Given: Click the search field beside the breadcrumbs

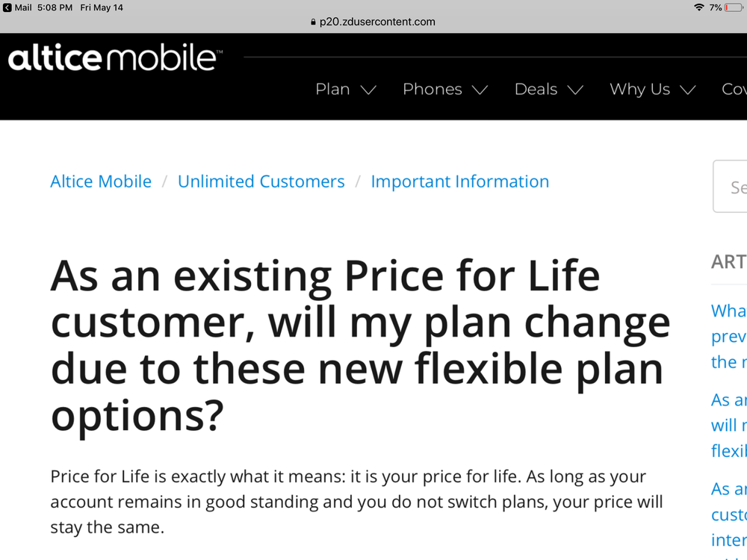Looking at the screenshot, I should 732,187.
